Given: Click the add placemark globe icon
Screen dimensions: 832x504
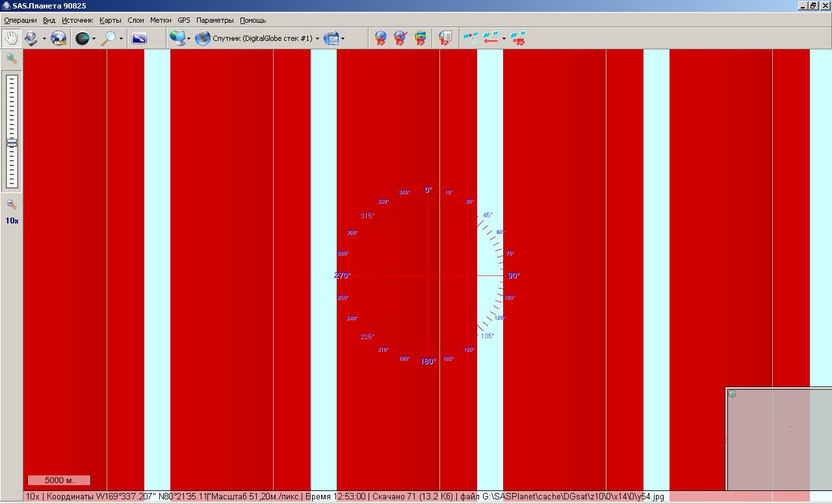Looking at the screenshot, I should pos(380,38).
